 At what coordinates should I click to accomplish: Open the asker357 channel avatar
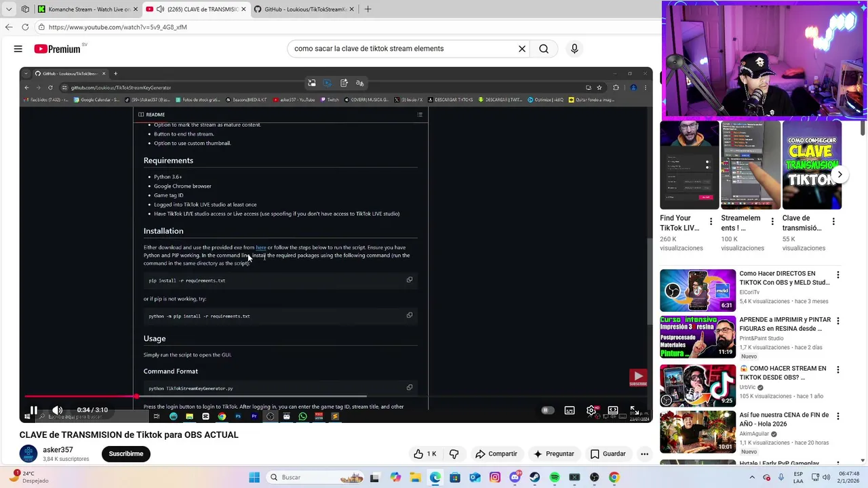(x=28, y=454)
